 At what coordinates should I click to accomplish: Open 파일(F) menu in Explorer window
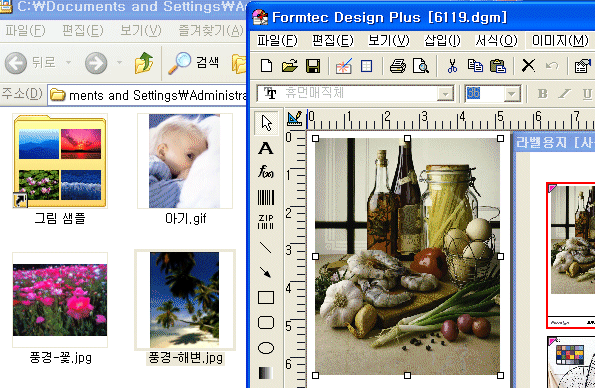point(25,30)
